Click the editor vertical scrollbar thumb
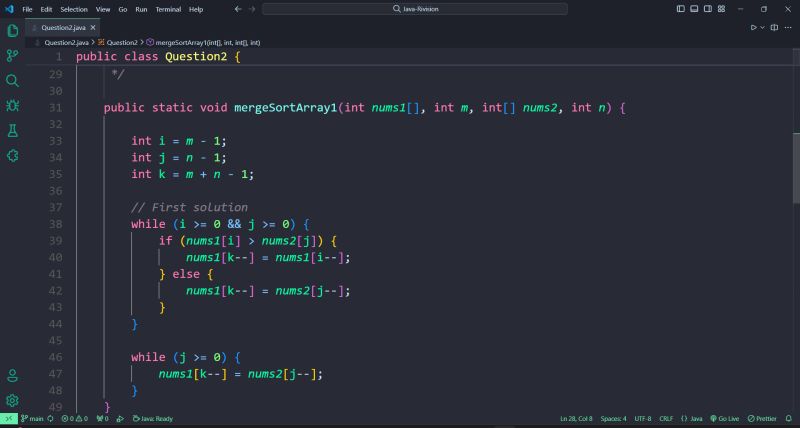 796,167
